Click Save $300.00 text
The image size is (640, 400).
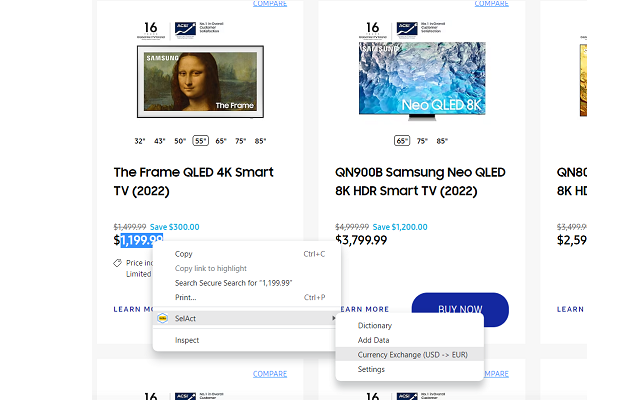point(175,227)
